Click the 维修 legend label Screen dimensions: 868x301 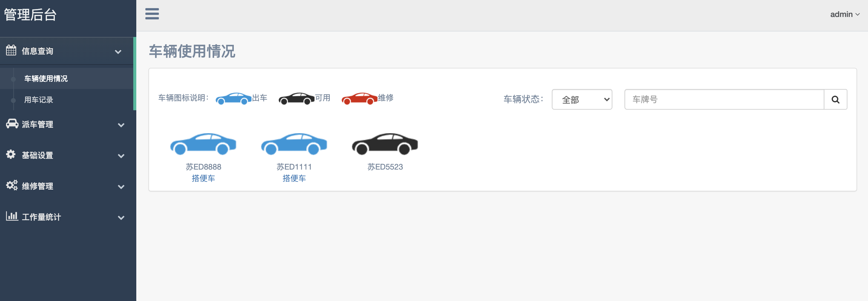(386, 98)
